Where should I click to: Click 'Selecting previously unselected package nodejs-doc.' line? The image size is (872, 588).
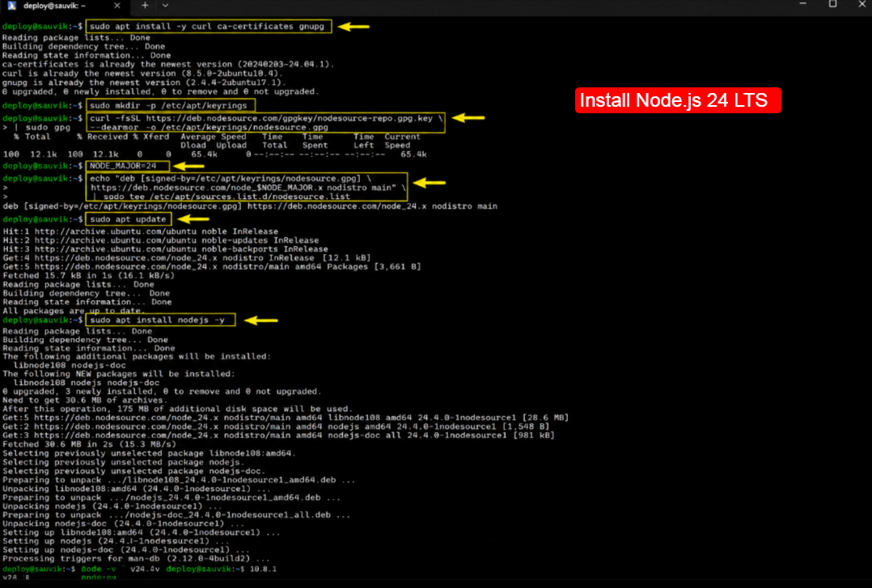pyautogui.click(x=133, y=472)
